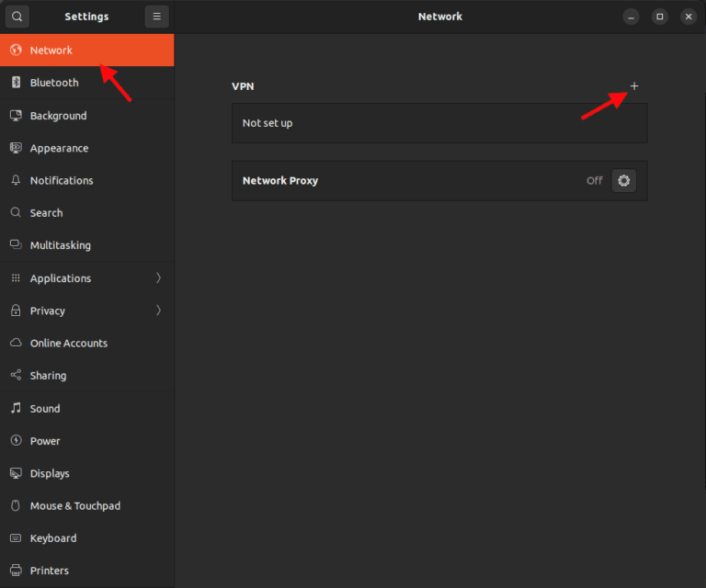Viewport: 706px width, 588px height.
Task: Click the search icon in Settings header
Action: pyautogui.click(x=17, y=17)
